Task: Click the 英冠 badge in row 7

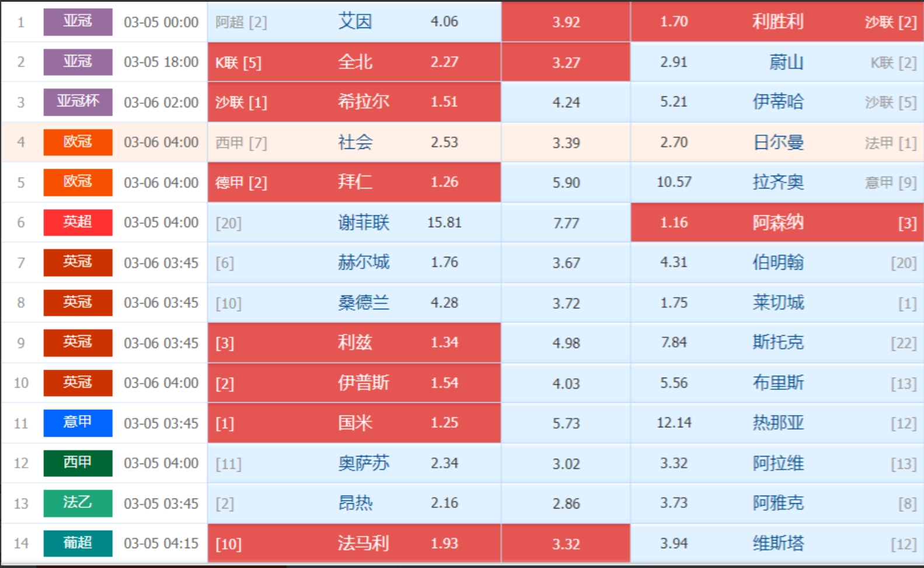Action: click(x=78, y=262)
